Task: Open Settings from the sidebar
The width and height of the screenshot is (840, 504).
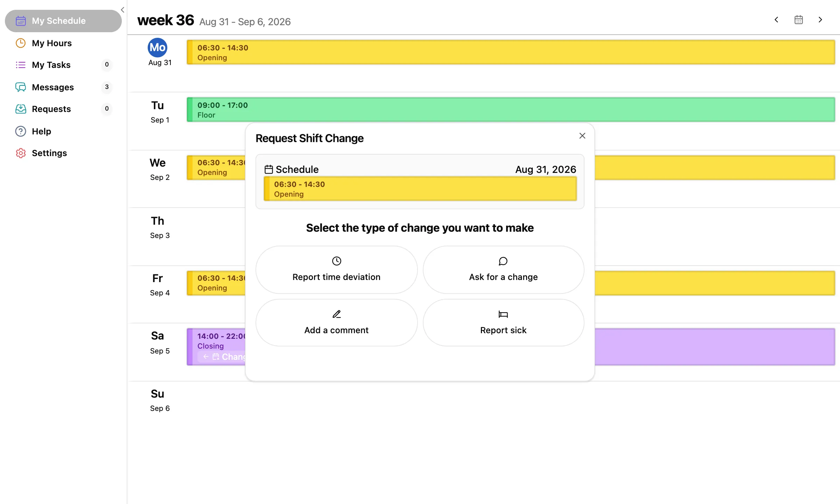Action: (63, 153)
